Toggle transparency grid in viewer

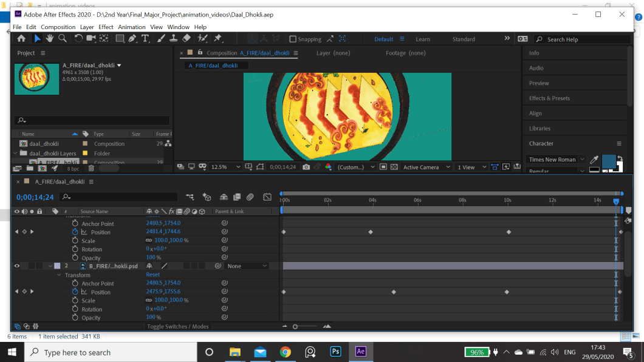pos(394,167)
